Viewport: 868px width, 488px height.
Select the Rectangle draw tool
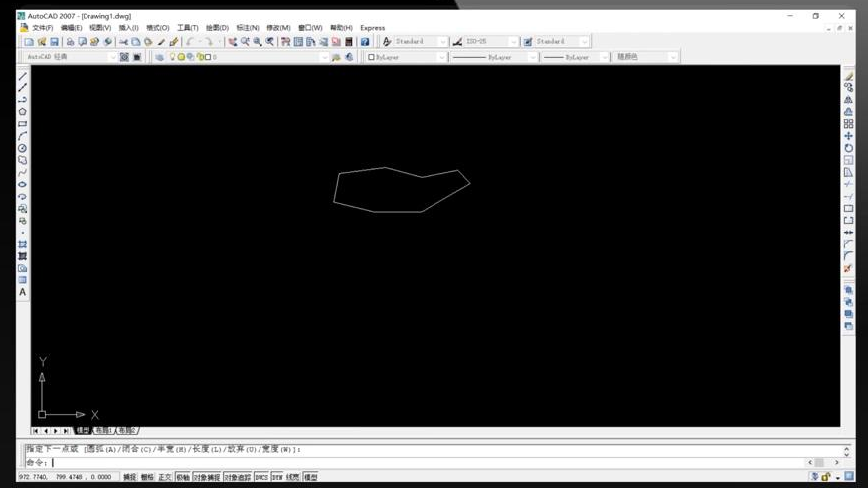point(22,124)
